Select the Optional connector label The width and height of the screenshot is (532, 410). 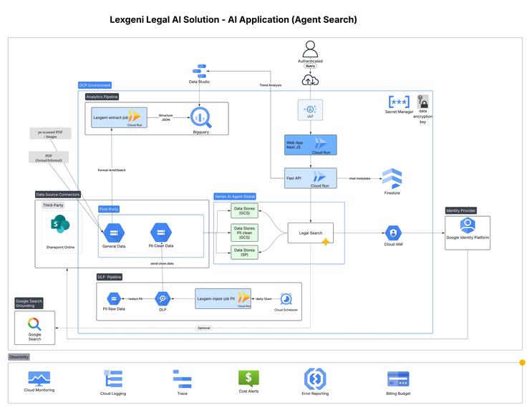pos(204,328)
